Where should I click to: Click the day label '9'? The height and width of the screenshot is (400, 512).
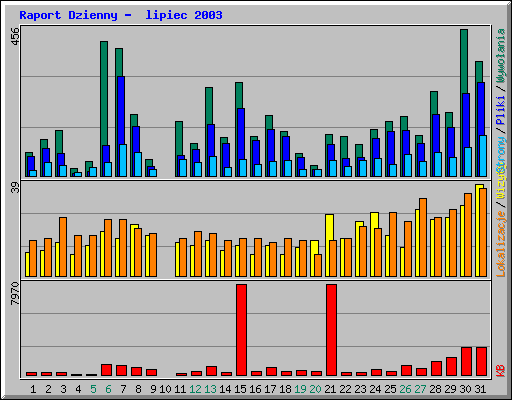(153, 389)
